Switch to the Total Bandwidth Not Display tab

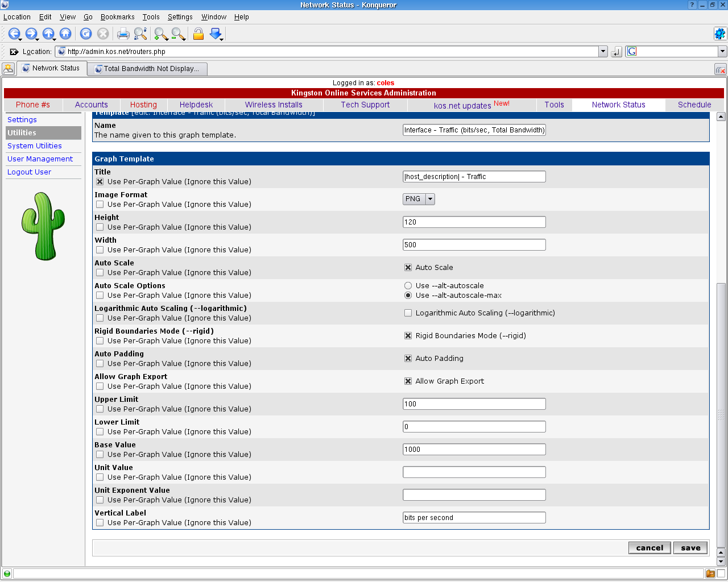pyautogui.click(x=147, y=69)
